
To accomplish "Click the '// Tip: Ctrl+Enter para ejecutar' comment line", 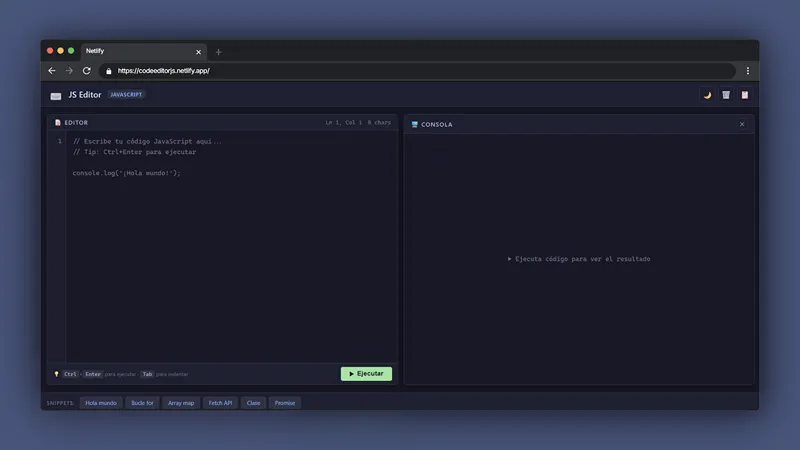I will [134, 152].
